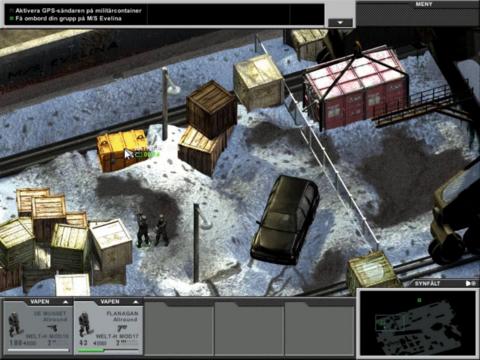The height and width of the screenshot is (360, 480).
Task: Toggle the SYNFÄLT round indicator button
Action: (x=474, y=284)
